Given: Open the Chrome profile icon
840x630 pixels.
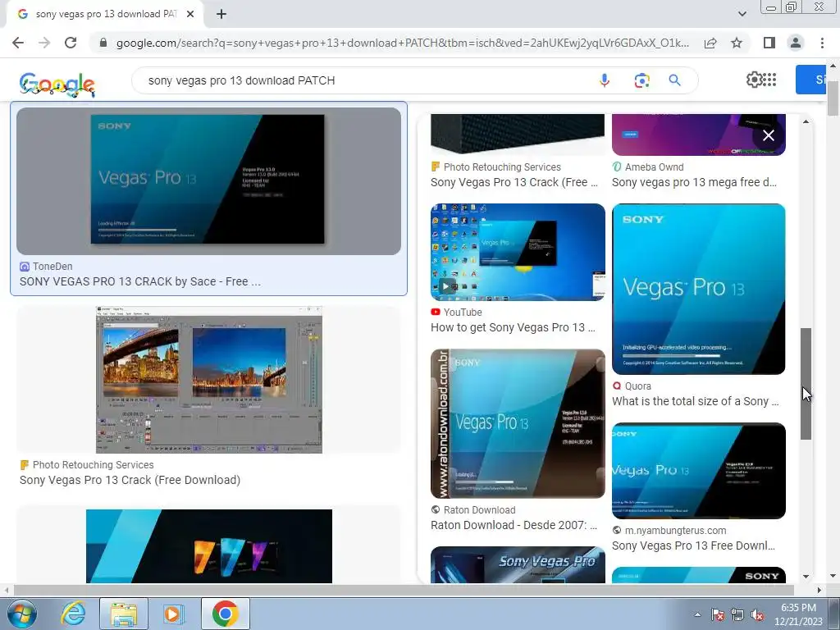Looking at the screenshot, I should 796,43.
